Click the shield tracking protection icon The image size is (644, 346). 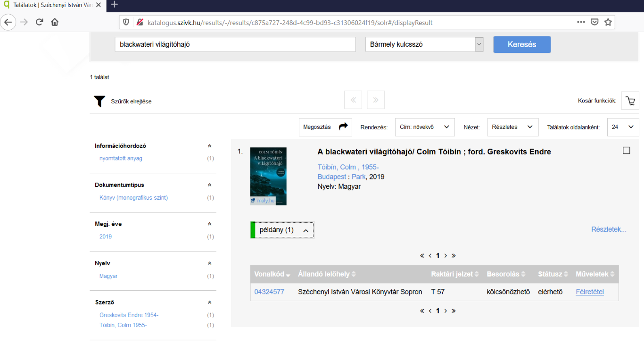[126, 22]
